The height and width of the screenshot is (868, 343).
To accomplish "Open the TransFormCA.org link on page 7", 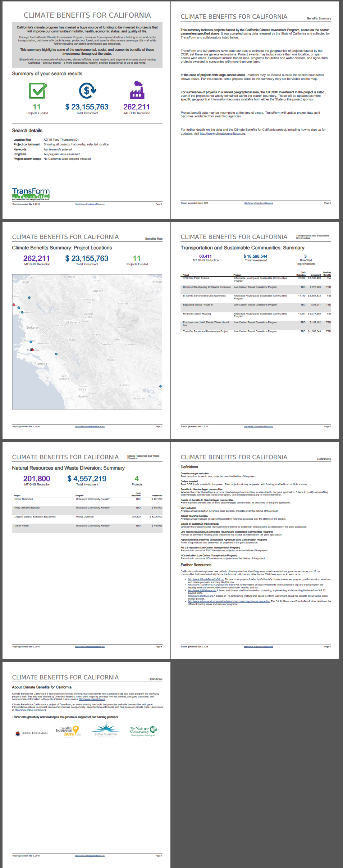I will tap(30, 710).
